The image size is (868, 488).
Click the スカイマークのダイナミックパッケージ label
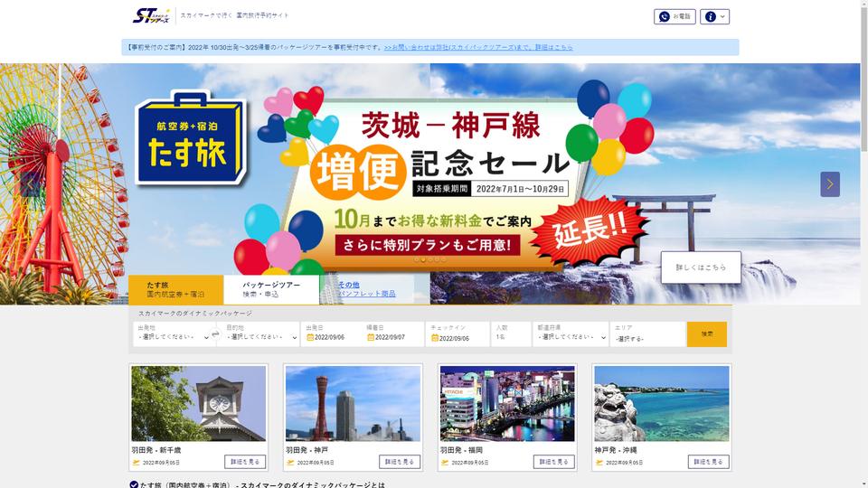(195, 314)
